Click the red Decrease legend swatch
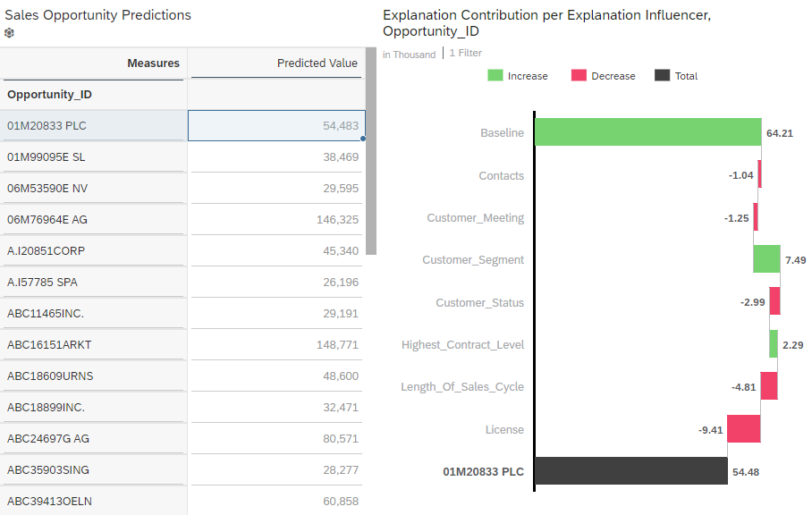Screen dimensions: 812x515 tap(579, 76)
